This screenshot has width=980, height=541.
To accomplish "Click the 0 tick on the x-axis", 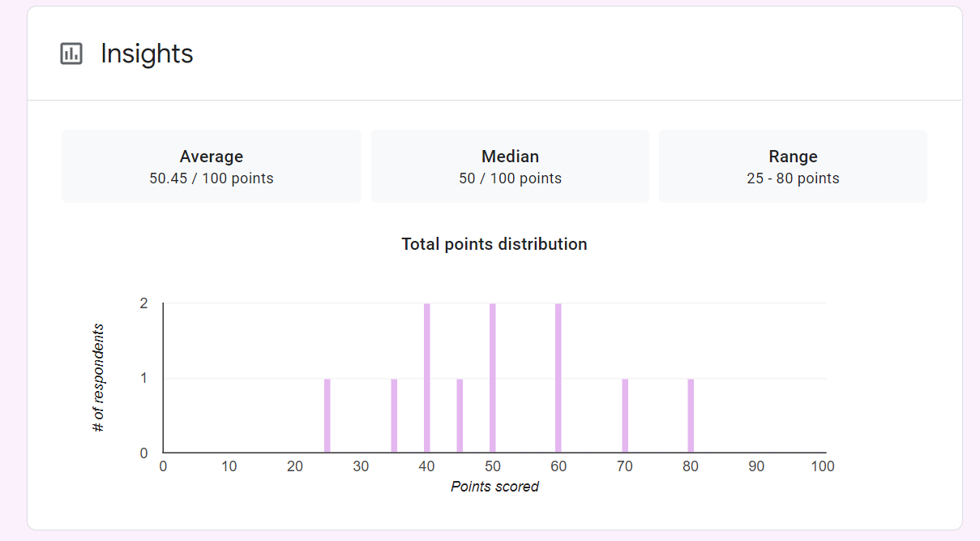I will (x=163, y=466).
